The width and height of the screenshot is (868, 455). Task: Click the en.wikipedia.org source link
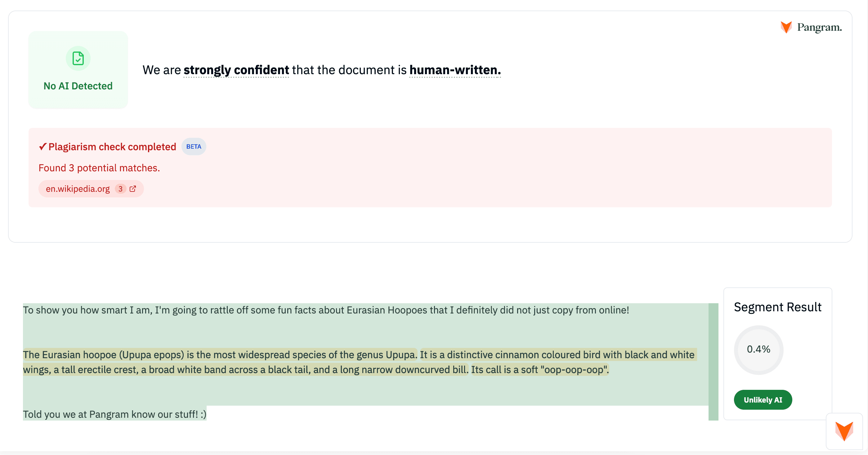pyautogui.click(x=78, y=189)
